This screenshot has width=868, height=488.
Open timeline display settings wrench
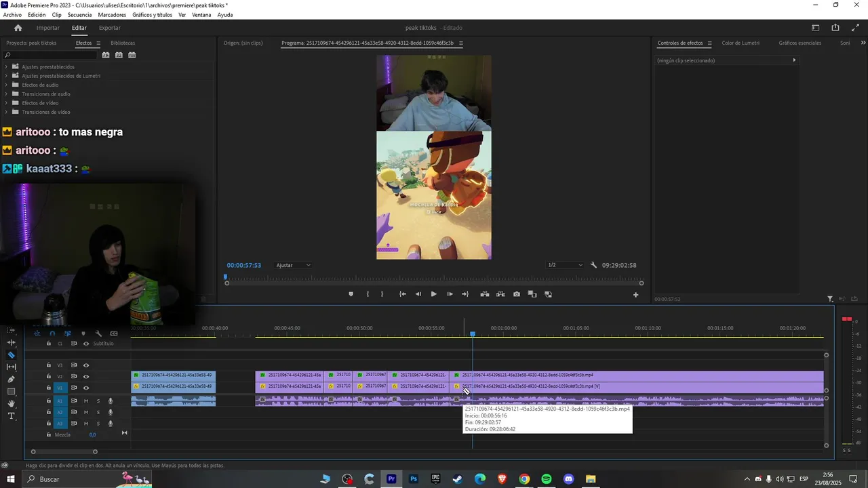click(x=98, y=333)
